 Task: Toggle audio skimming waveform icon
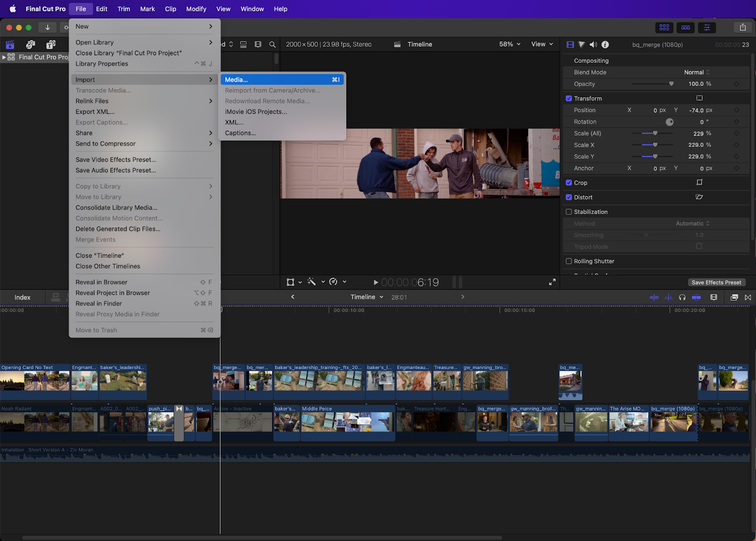[x=669, y=297]
